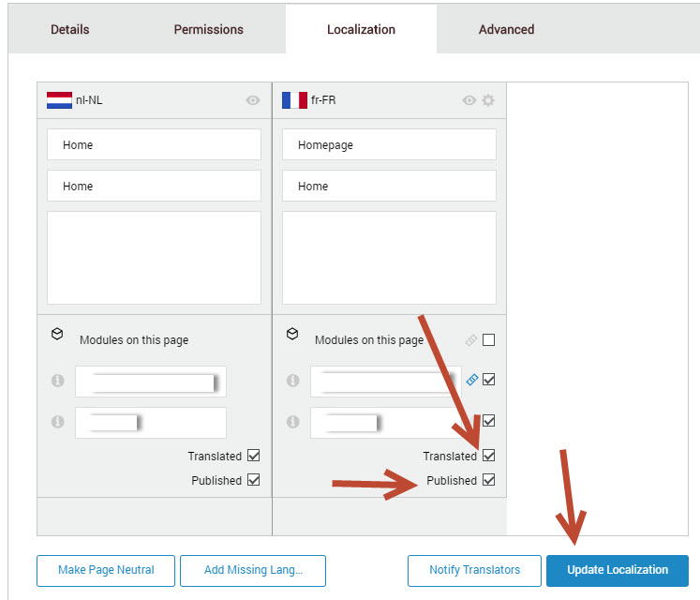Viewport: 700px width, 600px height.
Task: Click the nl-NL description text area
Action: click(x=154, y=258)
